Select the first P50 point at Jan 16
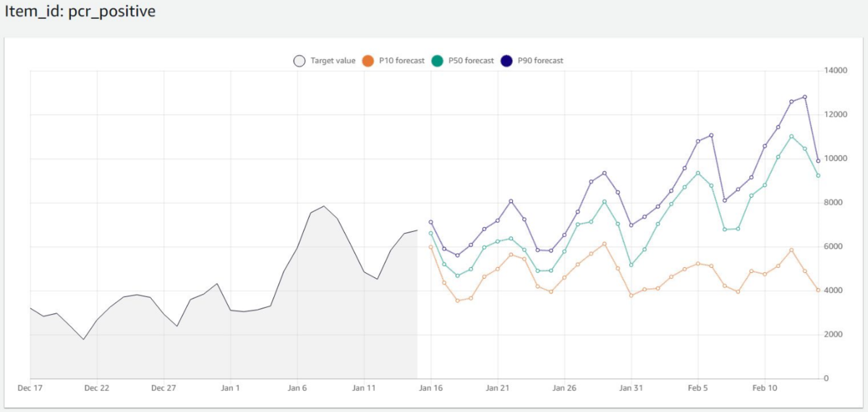 (430, 233)
